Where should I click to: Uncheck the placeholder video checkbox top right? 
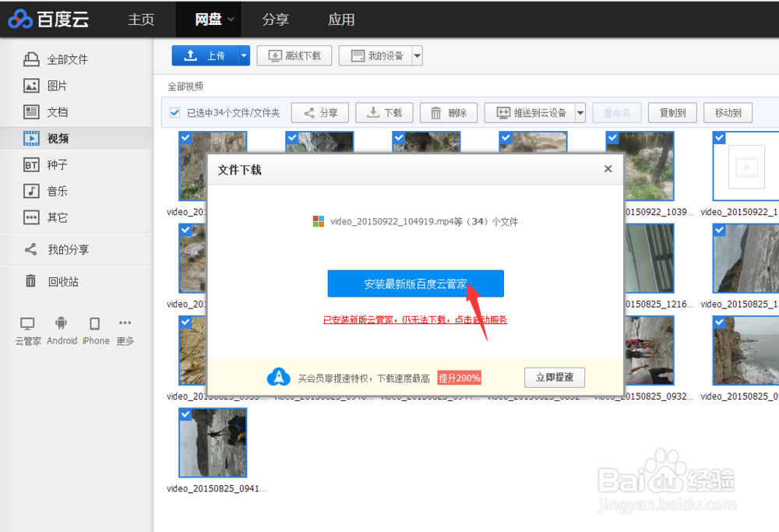tap(719, 138)
